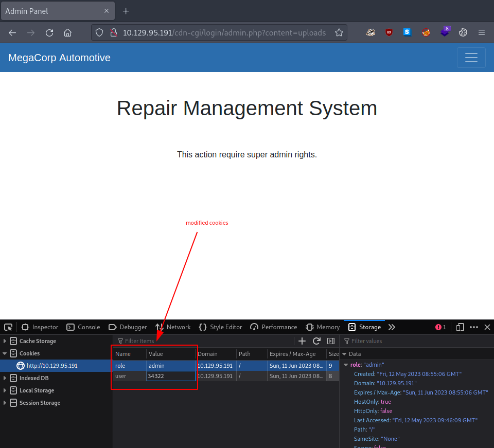This screenshot has width=494, height=448.
Task: Show more DevTools tabs via chevron
Action: pyautogui.click(x=392, y=327)
